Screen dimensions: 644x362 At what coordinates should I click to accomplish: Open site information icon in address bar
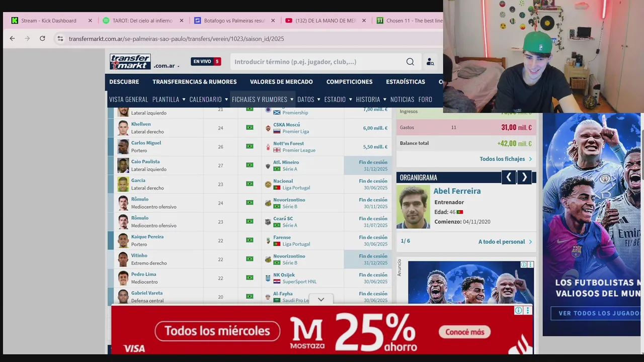[x=60, y=39]
